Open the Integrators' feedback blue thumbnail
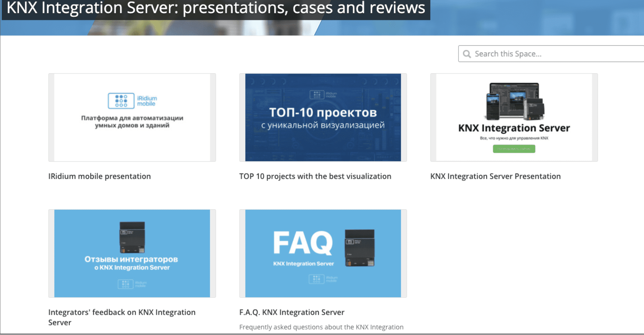This screenshot has height=335, width=644. click(132, 253)
